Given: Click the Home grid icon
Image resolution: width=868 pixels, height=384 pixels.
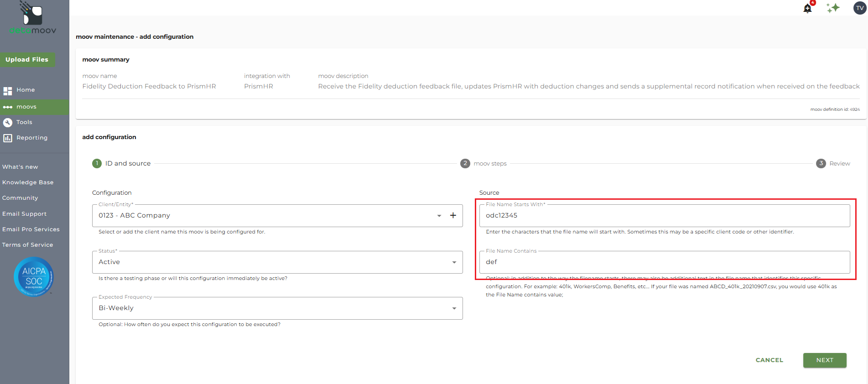Looking at the screenshot, I should pyautogui.click(x=8, y=90).
